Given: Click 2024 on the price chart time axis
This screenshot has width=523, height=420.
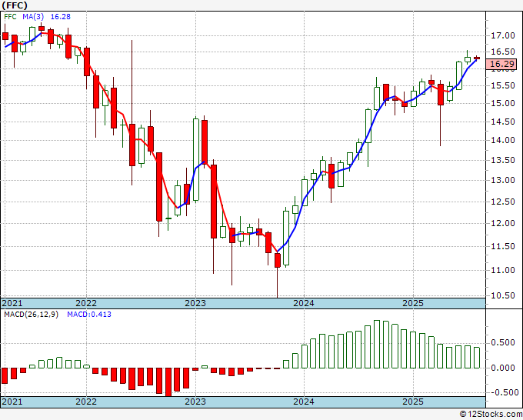Looking at the screenshot, I should tap(304, 303).
